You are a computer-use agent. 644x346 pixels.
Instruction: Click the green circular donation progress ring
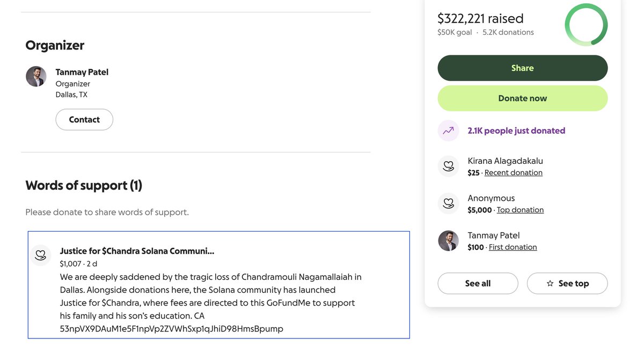pos(586,25)
